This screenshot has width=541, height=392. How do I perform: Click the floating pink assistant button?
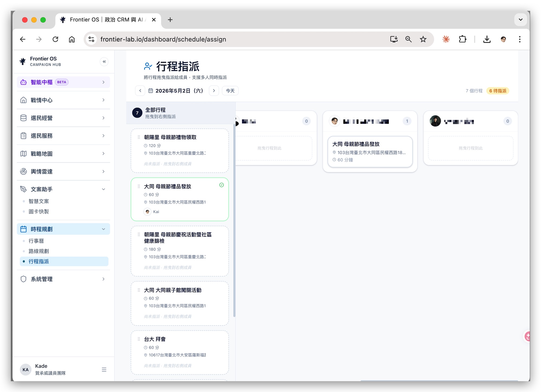click(x=527, y=337)
